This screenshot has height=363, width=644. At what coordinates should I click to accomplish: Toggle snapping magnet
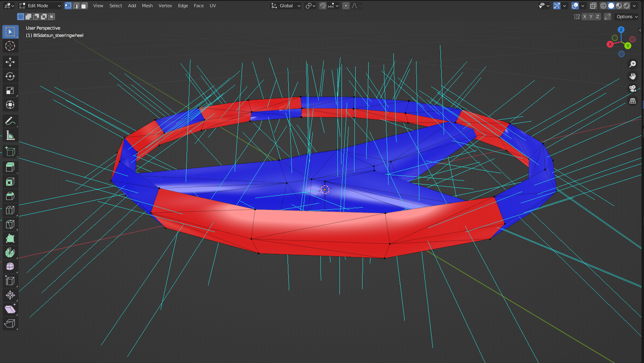(323, 6)
